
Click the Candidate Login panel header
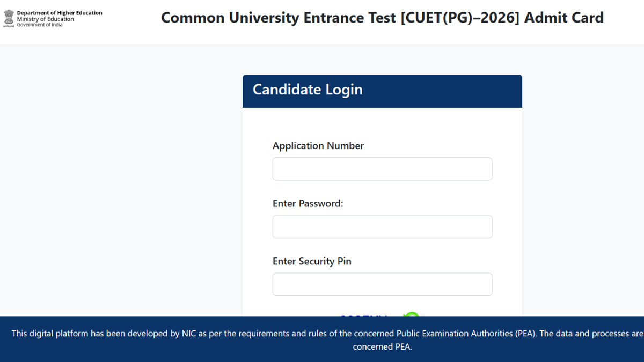click(382, 91)
